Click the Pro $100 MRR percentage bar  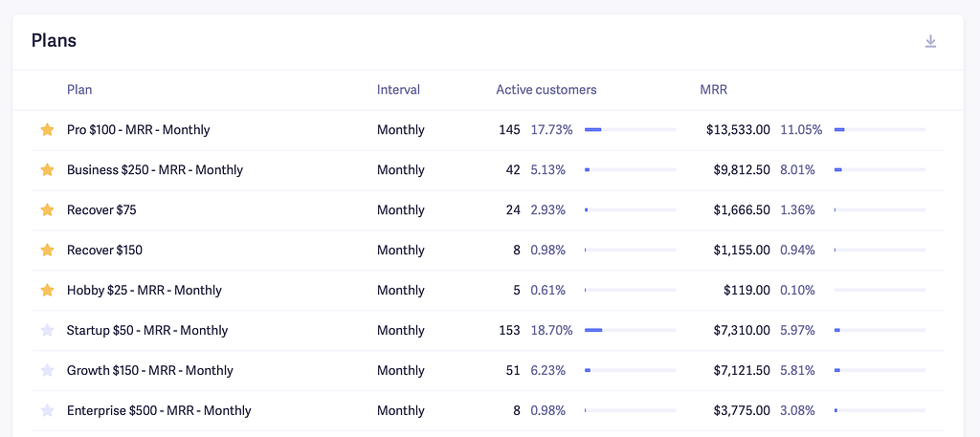(880, 130)
